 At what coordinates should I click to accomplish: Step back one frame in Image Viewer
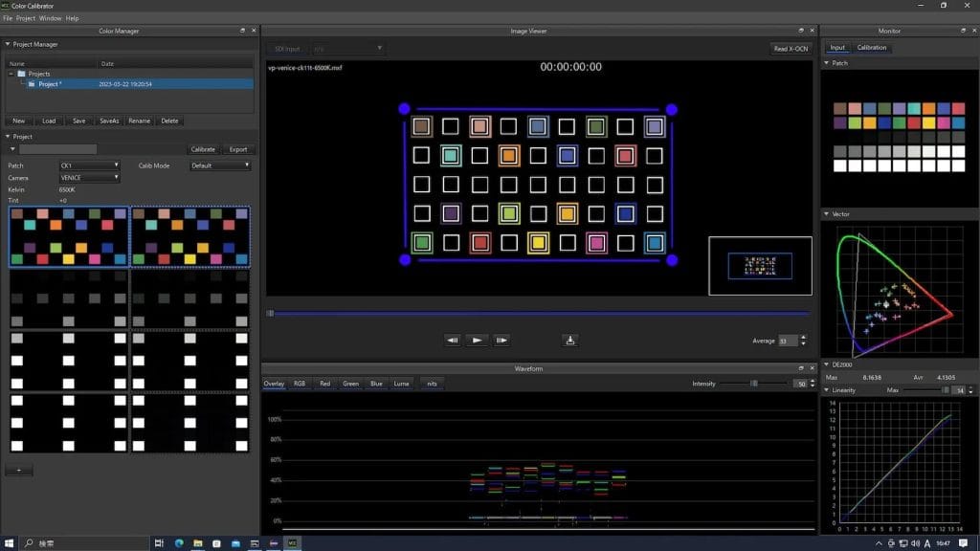tap(453, 340)
